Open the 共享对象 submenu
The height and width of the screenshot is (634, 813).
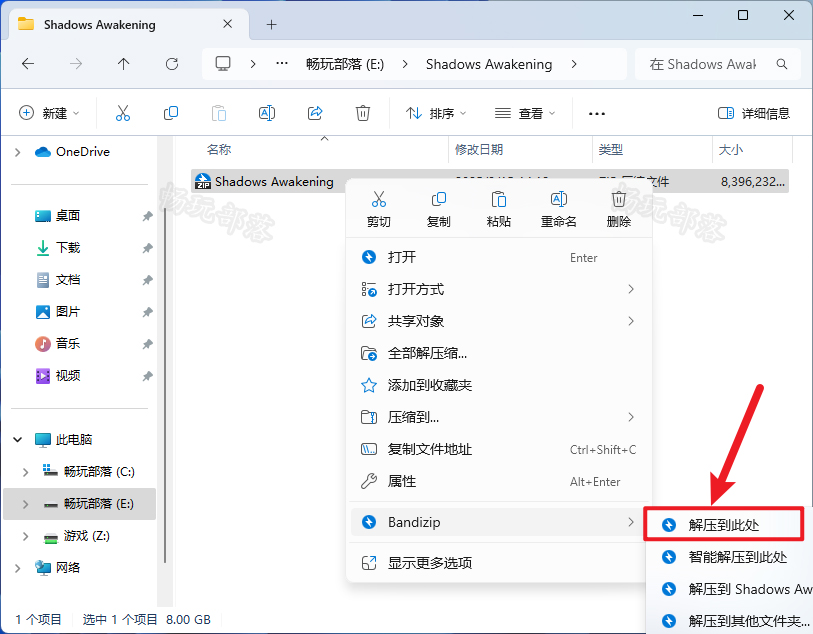498,321
